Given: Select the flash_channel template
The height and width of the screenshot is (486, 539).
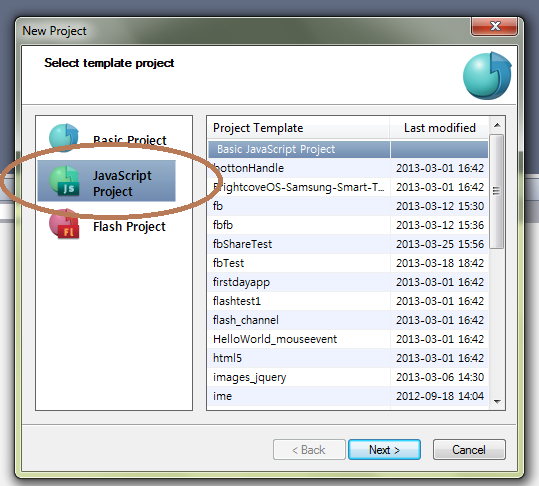Looking at the screenshot, I should [348, 320].
